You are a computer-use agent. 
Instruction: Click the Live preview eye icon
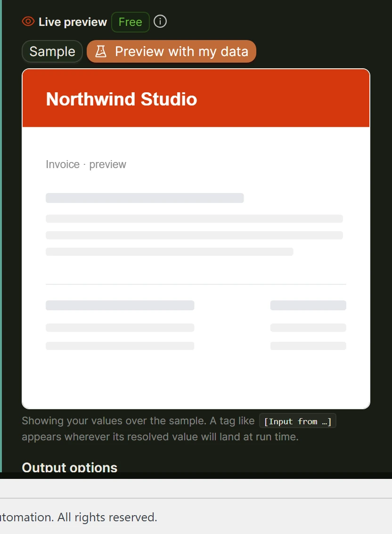pyautogui.click(x=28, y=22)
